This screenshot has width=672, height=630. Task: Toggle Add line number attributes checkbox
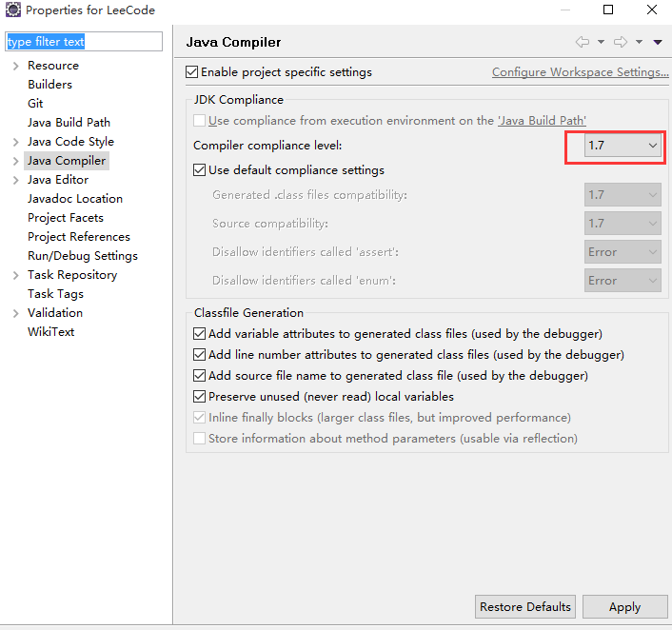(x=199, y=354)
